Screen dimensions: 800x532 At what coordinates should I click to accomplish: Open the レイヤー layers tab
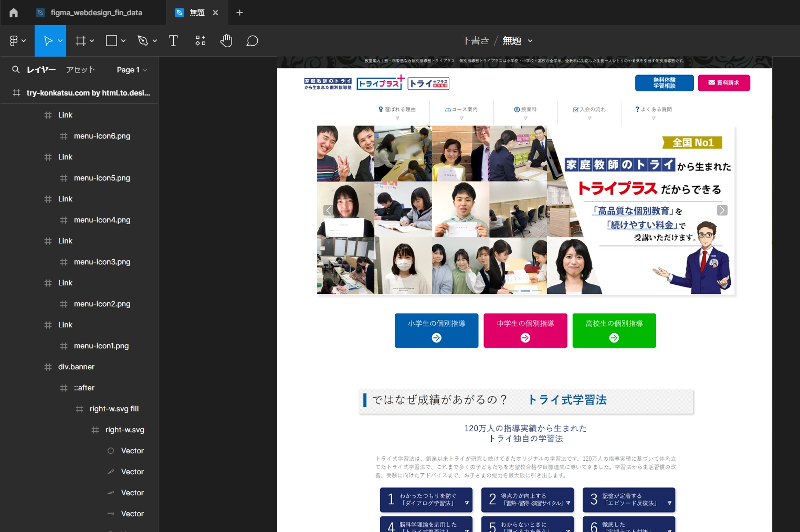click(41, 69)
